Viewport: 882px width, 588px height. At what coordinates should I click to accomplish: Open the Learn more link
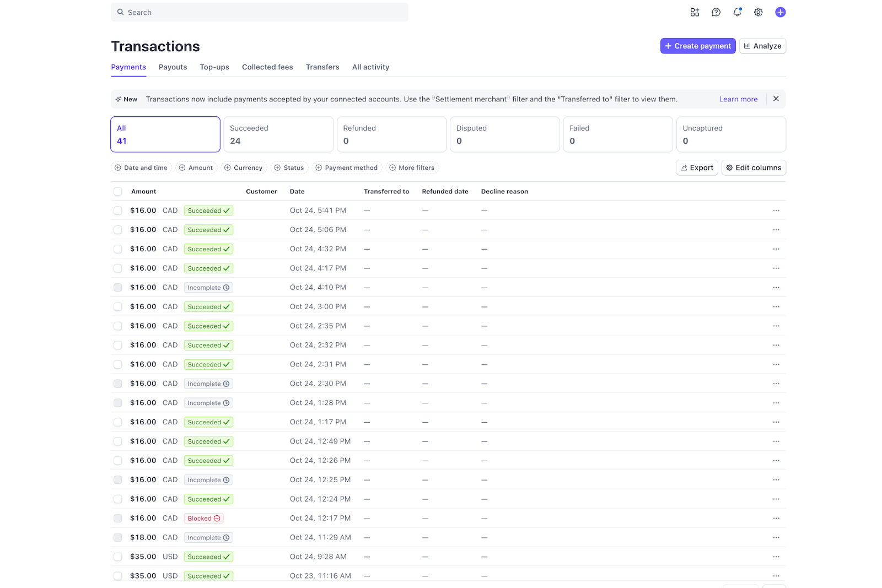click(738, 99)
